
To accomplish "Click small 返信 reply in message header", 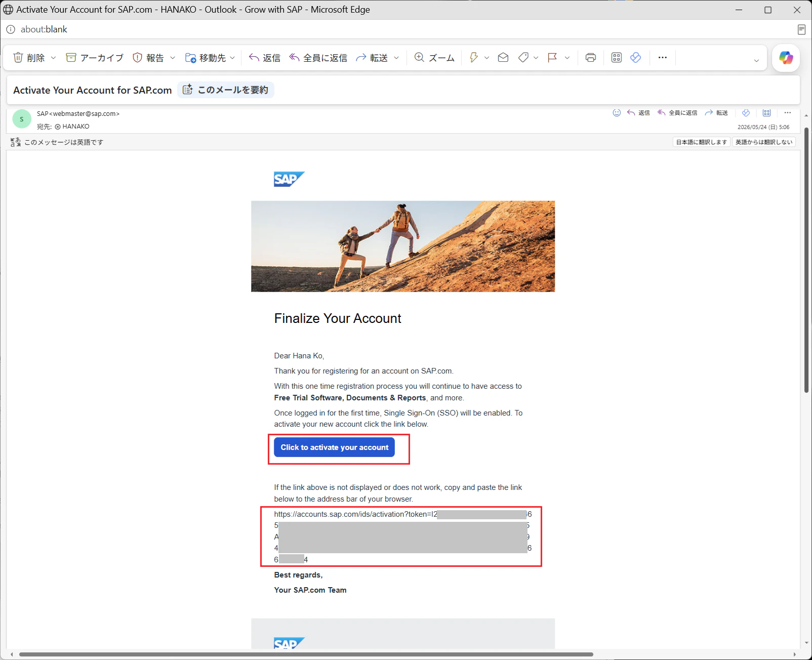I will tap(638, 113).
